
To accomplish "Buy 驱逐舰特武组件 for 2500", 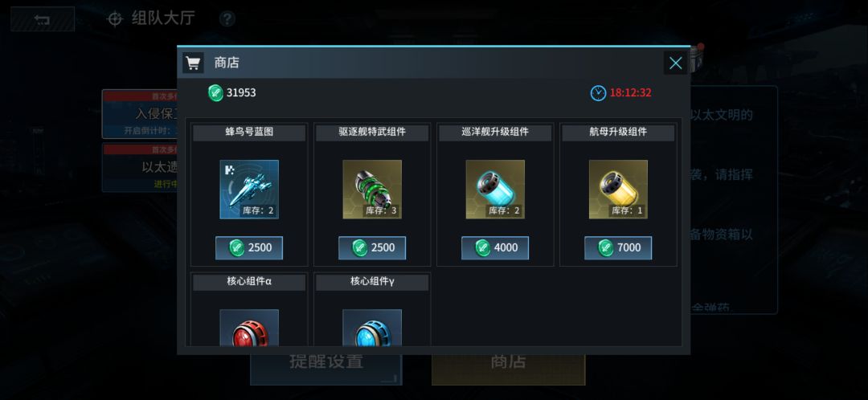I will coord(372,248).
